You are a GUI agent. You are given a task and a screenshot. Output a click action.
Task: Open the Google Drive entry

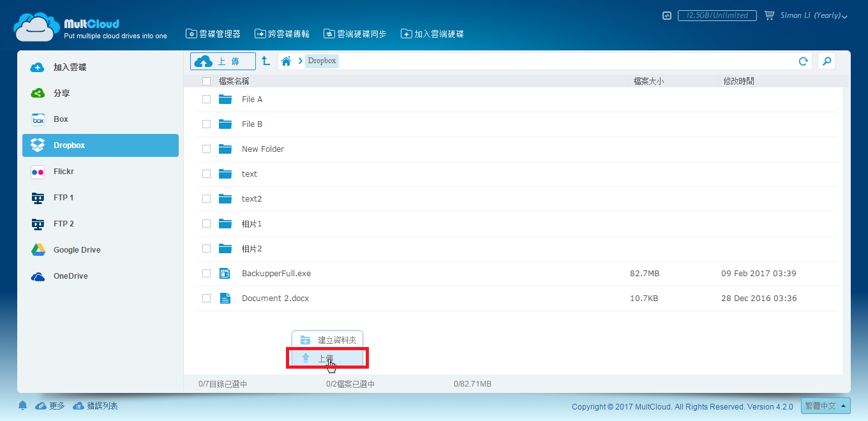point(100,250)
